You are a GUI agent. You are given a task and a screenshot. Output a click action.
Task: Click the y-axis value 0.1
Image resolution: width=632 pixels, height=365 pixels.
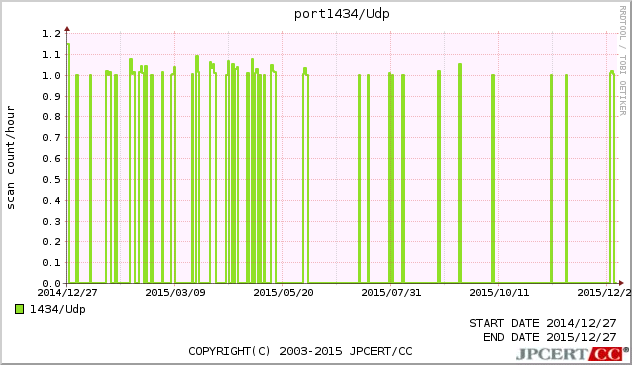[52, 262]
